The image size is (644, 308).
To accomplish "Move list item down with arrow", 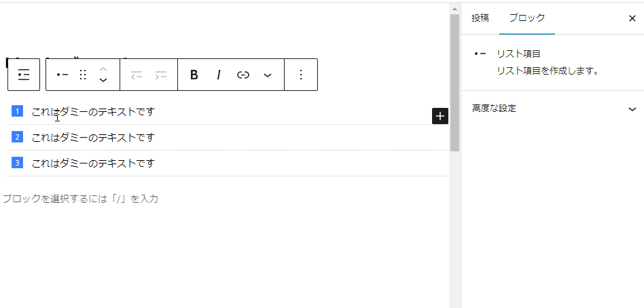I will 103,81.
